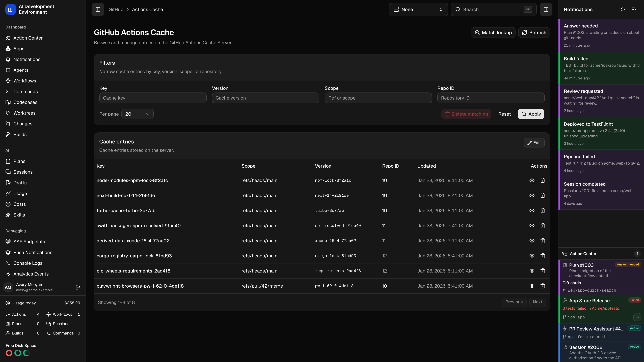The image size is (644, 362).
Task: View the pip-wheels-requirements-2ad4f8 eye icon
Action: click(x=532, y=271)
